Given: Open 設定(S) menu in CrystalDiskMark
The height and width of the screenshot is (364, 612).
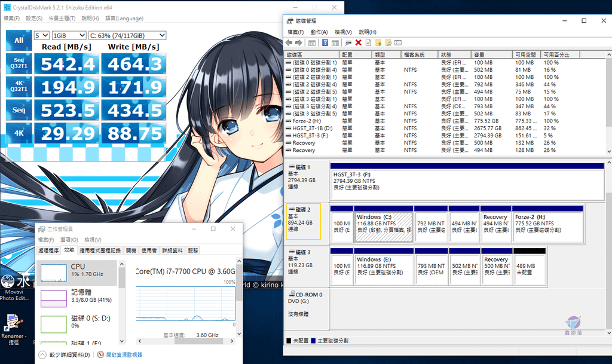Looking at the screenshot, I should (34, 19).
